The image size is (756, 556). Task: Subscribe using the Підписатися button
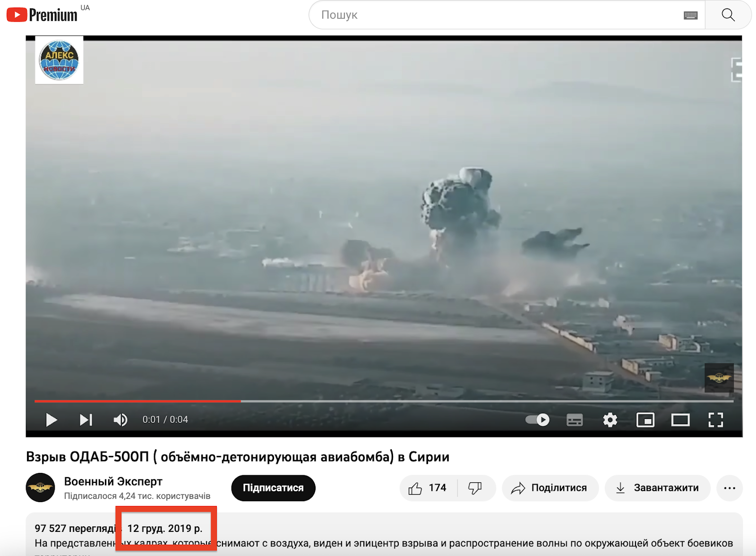pos(273,488)
